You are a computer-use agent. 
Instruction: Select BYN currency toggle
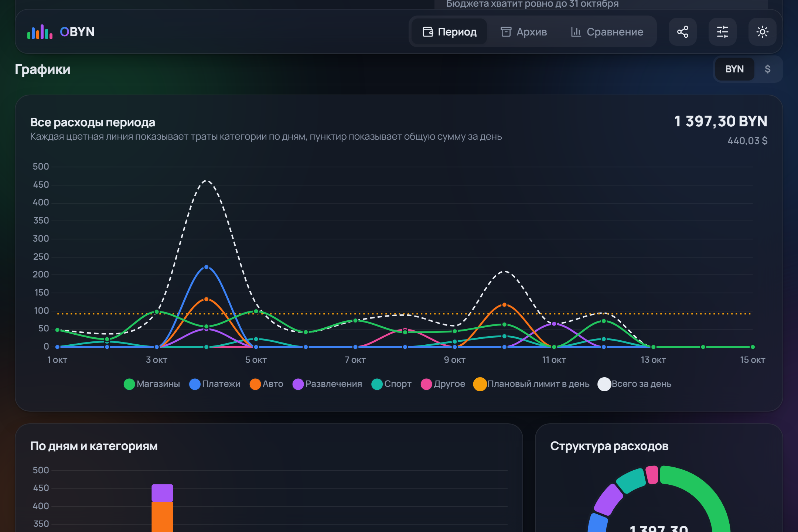click(x=734, y=69)
